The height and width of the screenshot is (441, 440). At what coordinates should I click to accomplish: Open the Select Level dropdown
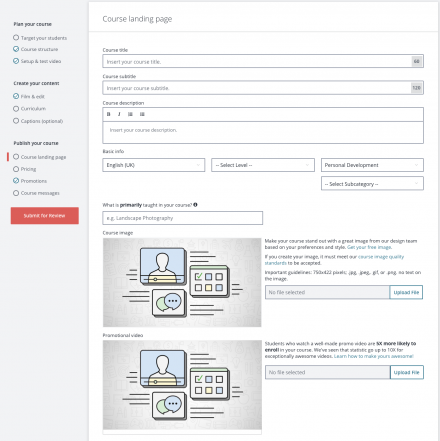click(263, 165)
